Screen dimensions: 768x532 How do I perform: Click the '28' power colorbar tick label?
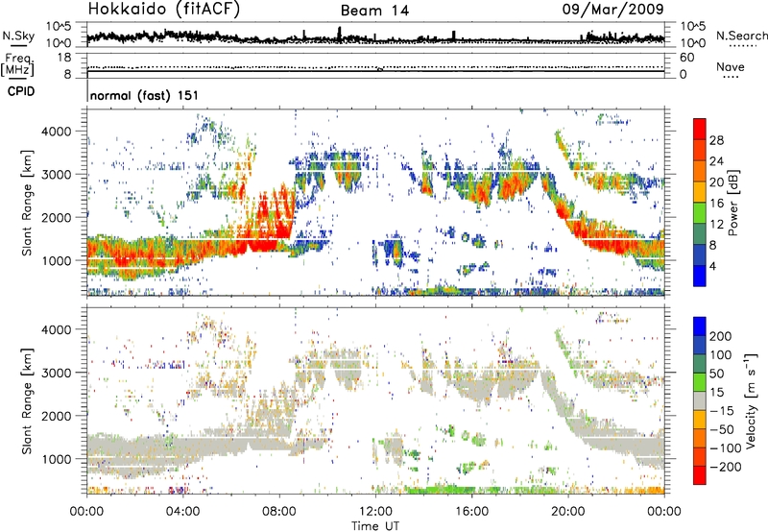[x=716, y=140]
